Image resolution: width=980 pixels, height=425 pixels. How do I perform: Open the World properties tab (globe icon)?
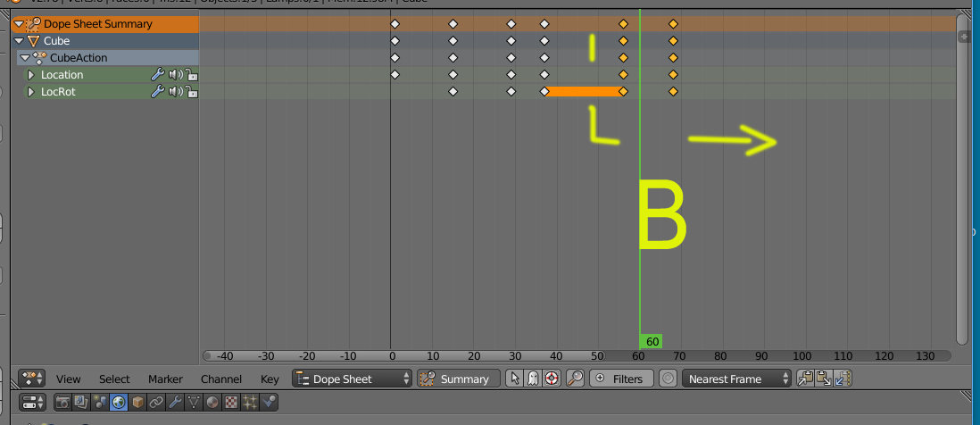(119, 402)
